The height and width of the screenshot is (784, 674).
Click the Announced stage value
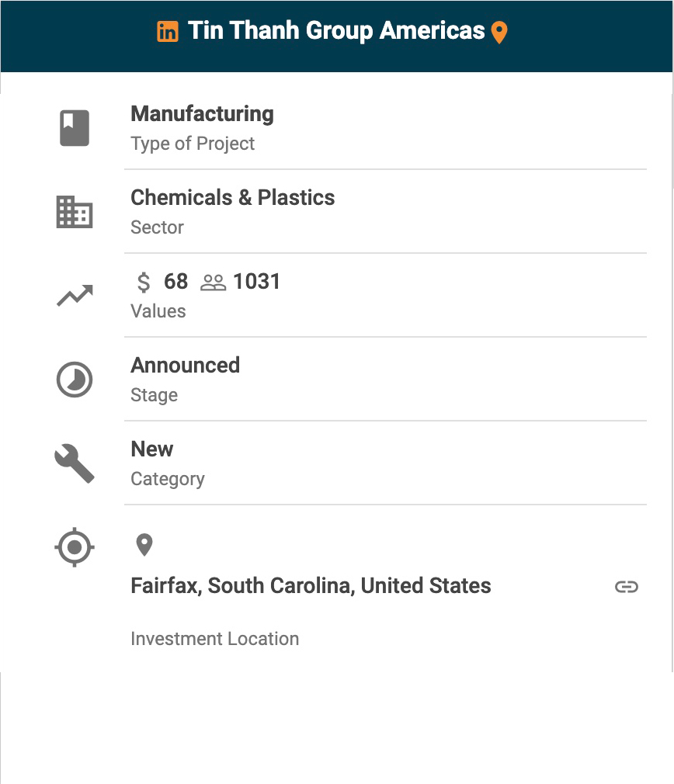click(x=185, y=366)
